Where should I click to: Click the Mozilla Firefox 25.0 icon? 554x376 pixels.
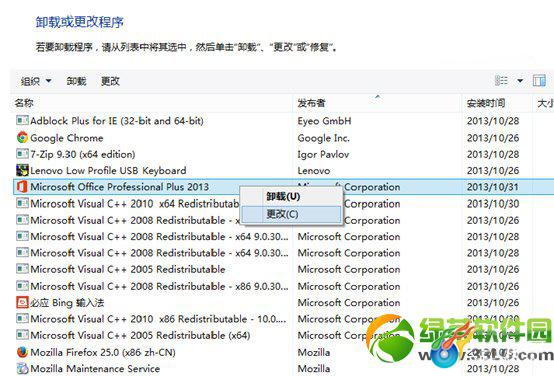[22, 352]
